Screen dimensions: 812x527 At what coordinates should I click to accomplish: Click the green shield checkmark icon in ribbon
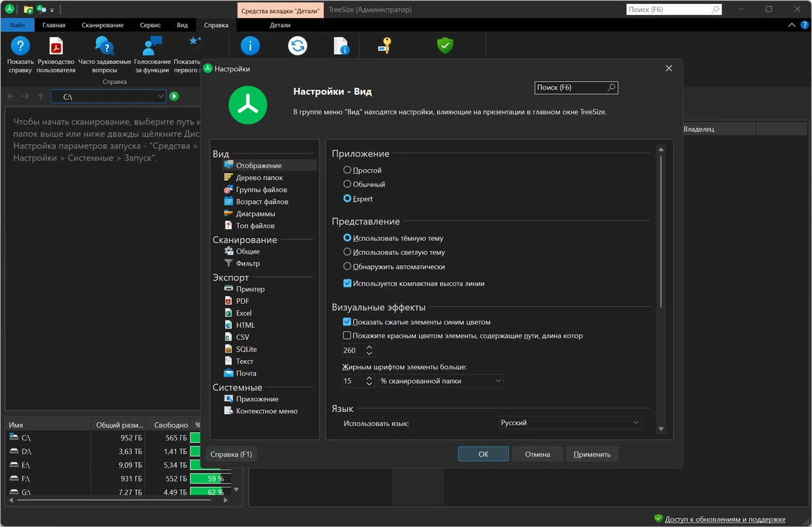[x=445, y=46]
